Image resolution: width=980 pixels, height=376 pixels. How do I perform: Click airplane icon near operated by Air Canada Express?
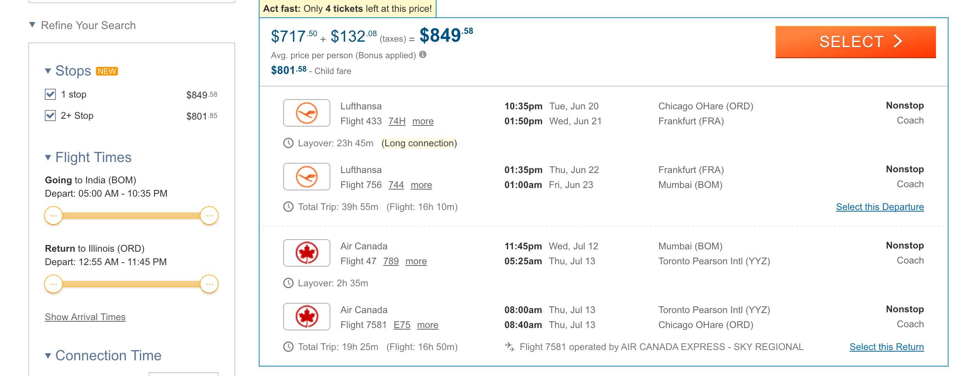coord(510,347)
